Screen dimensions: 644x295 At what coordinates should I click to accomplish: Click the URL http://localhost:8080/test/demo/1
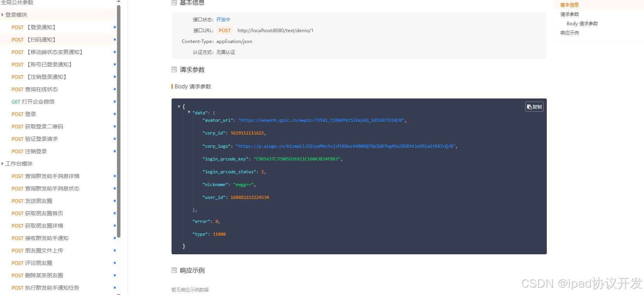[275, 31]
